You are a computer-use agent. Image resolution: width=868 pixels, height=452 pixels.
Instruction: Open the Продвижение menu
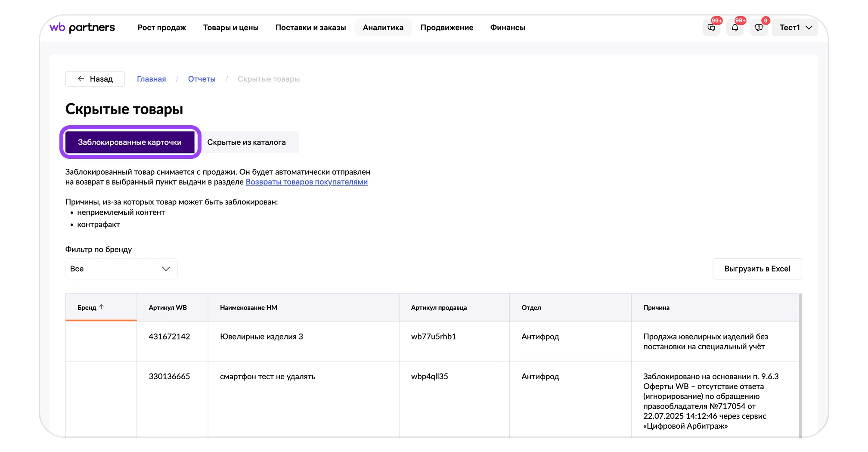coord(446,28)
